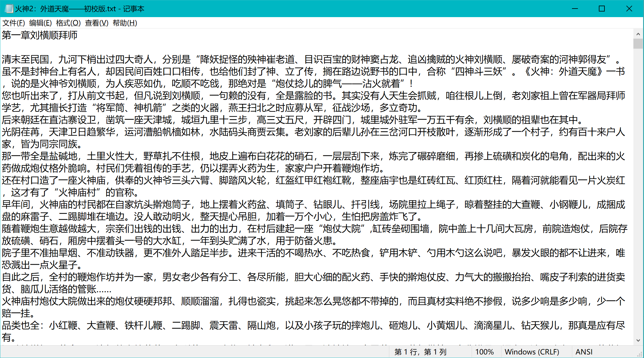The height and width of the screenshot is (358, 644).
Task: Click the ANSI encoding status field
Action: pyautogui.click(x=584, y=352)
